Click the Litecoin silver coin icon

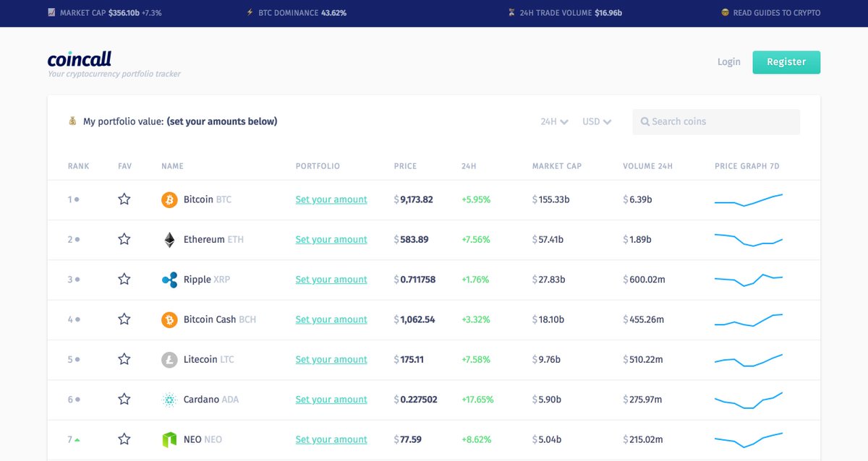[x=169, y=360]
